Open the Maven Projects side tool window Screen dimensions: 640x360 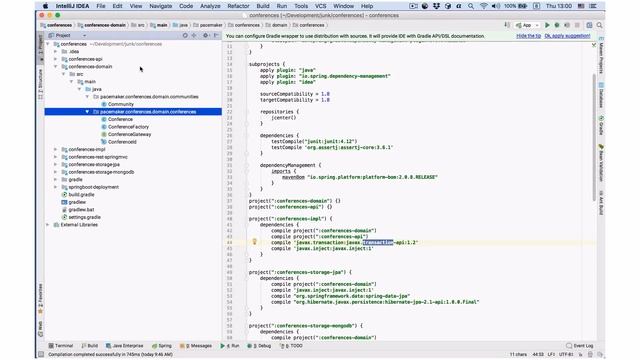tap(601, 56)
